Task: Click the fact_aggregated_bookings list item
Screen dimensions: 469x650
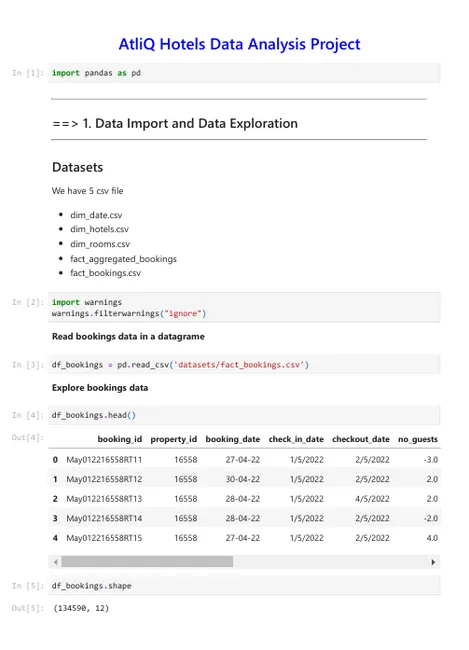Action: click(x=123, y=259)
